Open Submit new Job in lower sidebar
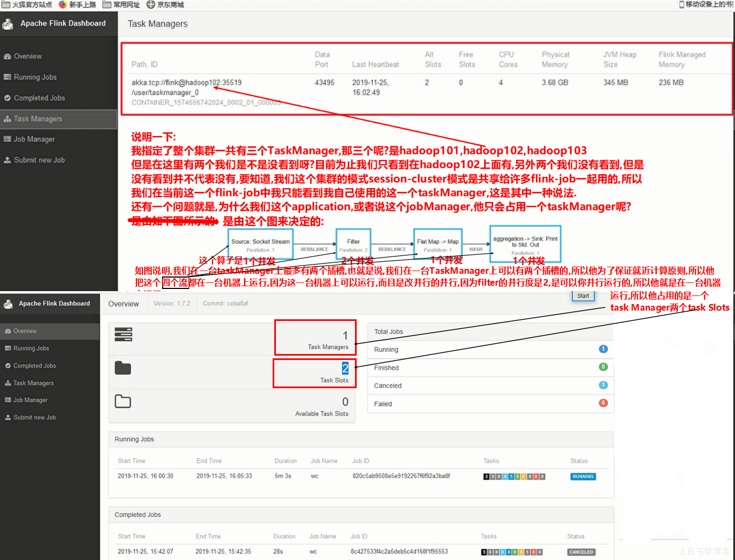Image resolution: width=735 pixels, height=560 pixels. click(35, 417)
